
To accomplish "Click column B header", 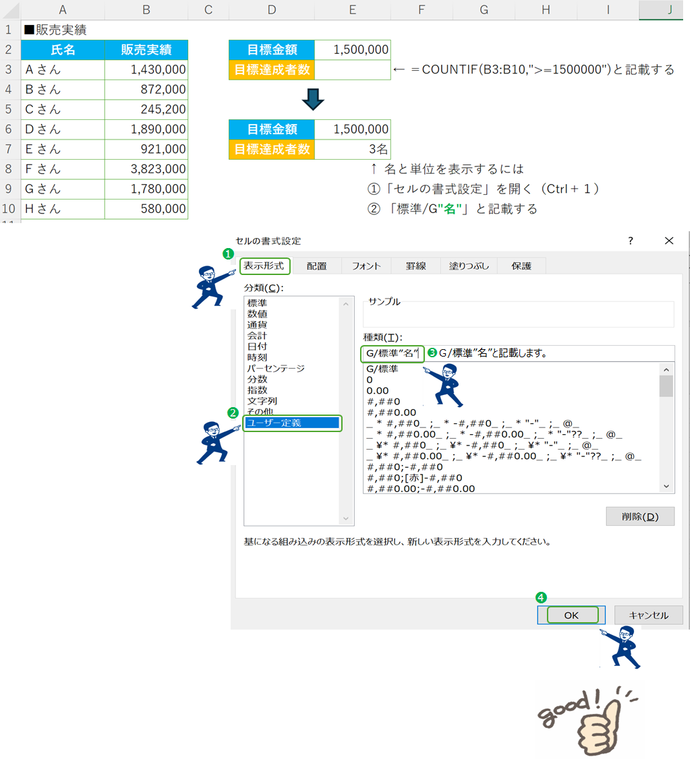I will [146, 9].
